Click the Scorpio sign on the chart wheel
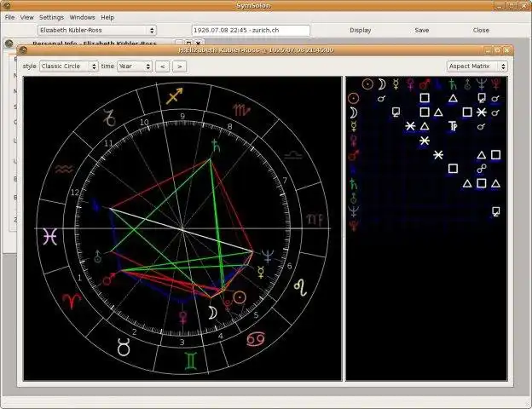The height and width of the screenshot is (409, 532). coord(241,110)
